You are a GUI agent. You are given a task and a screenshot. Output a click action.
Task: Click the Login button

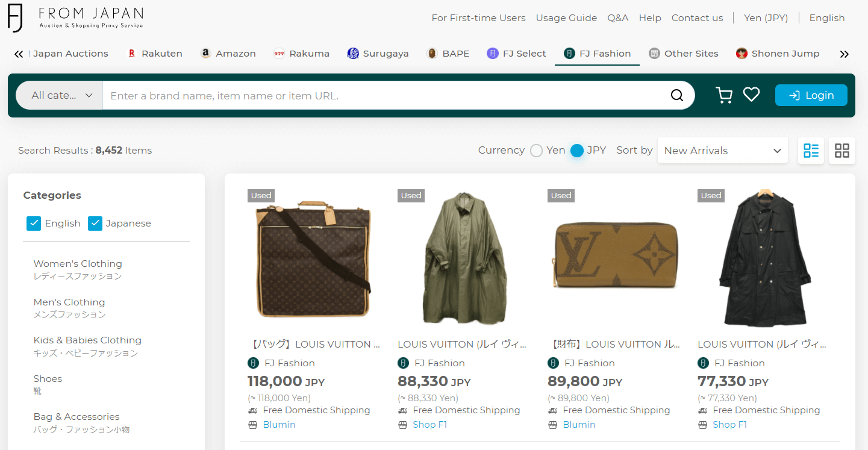(x=811, y=95)
